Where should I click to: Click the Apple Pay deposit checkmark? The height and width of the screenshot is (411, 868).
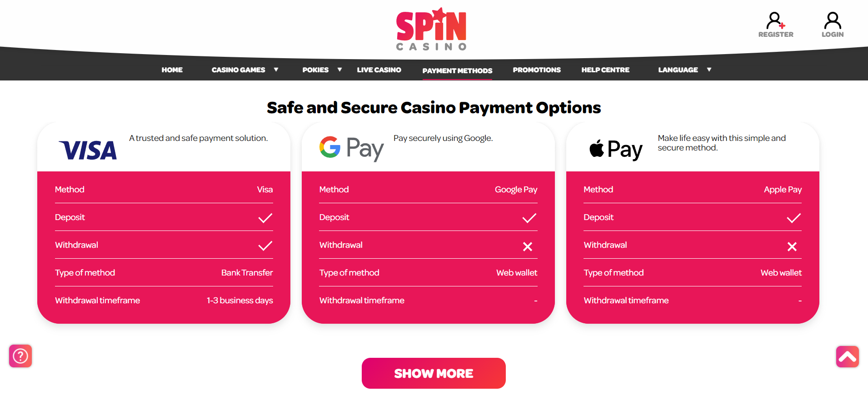tap(794, 218)
